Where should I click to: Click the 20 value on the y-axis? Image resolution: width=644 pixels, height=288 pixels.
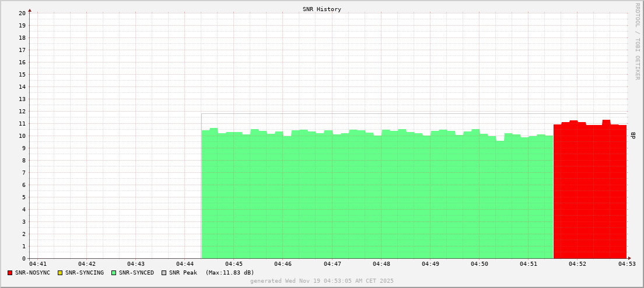[x=22, y=13]
